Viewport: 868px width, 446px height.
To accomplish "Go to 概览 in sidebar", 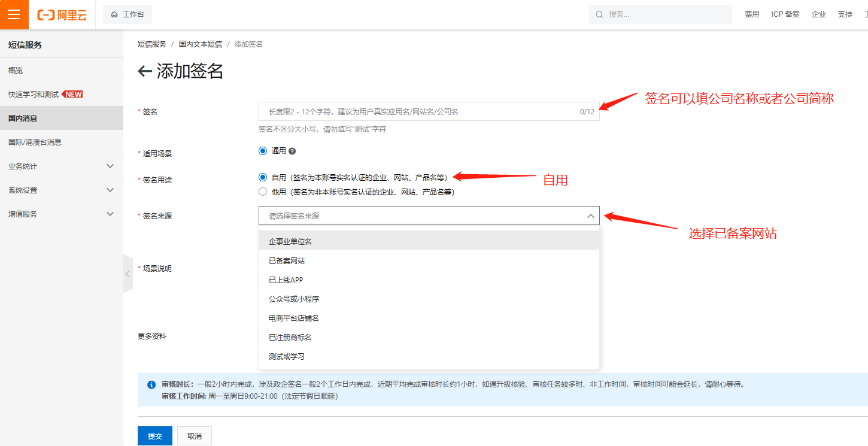I will (x=62, y=71).
